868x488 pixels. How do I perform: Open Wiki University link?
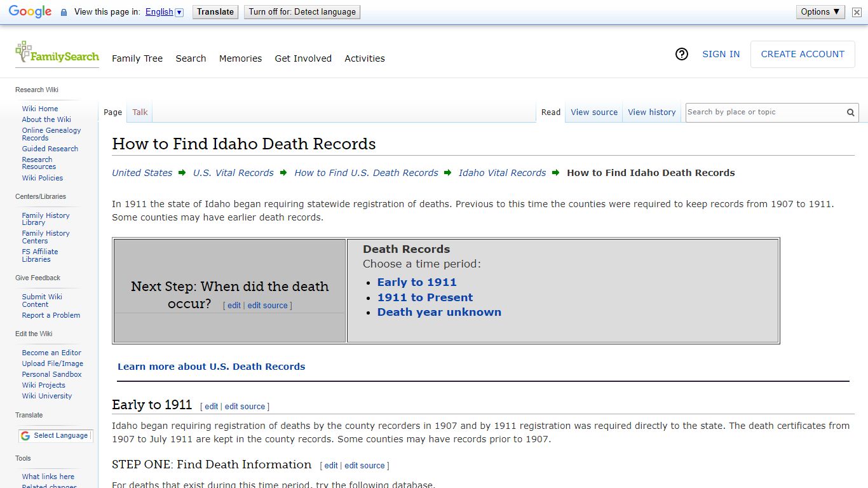point(47,396)
